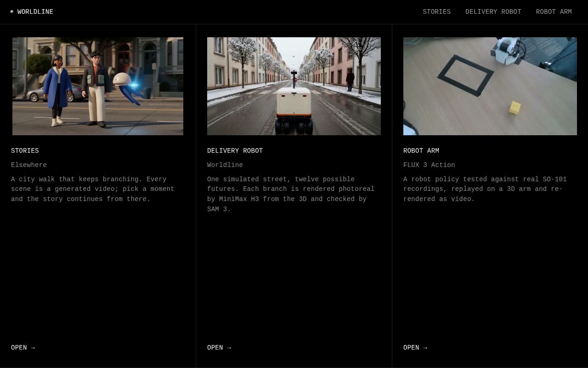588x368 pixels.
Task: Click the FLUX 3 Action subtitle
Action: [x=429, y=165]
